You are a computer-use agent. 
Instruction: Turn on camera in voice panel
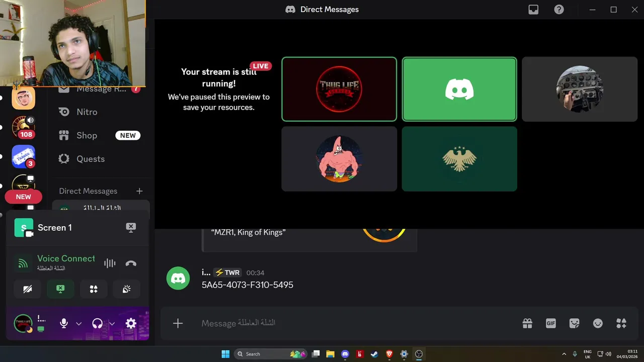click(x=28, y=289)
